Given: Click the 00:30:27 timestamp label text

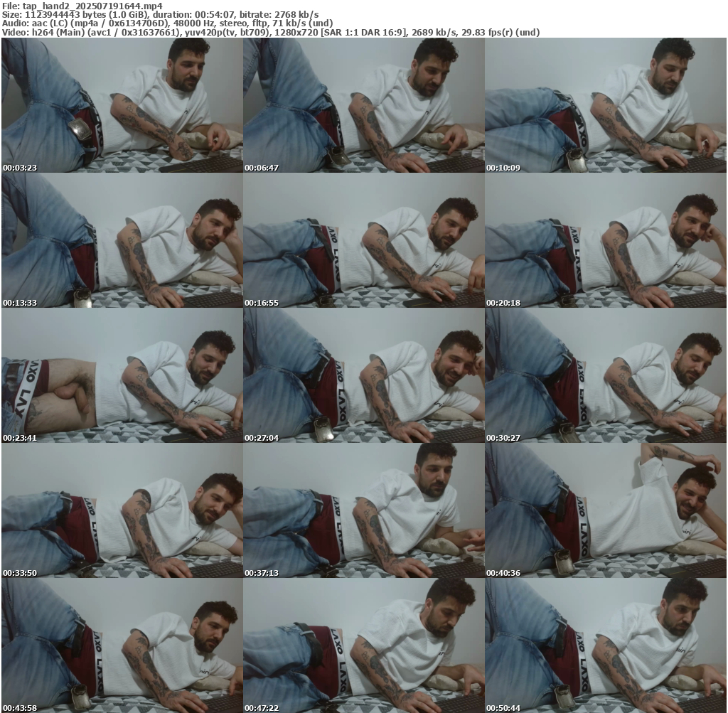Looking at the screenshot, I should pyautogui.click(x=503, y=438).
